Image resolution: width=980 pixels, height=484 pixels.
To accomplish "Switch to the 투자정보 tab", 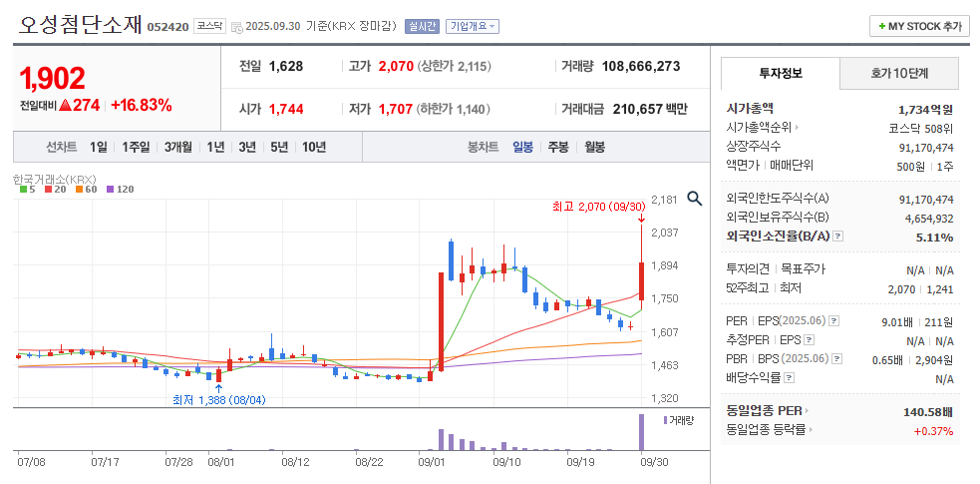I will [780, 73].
